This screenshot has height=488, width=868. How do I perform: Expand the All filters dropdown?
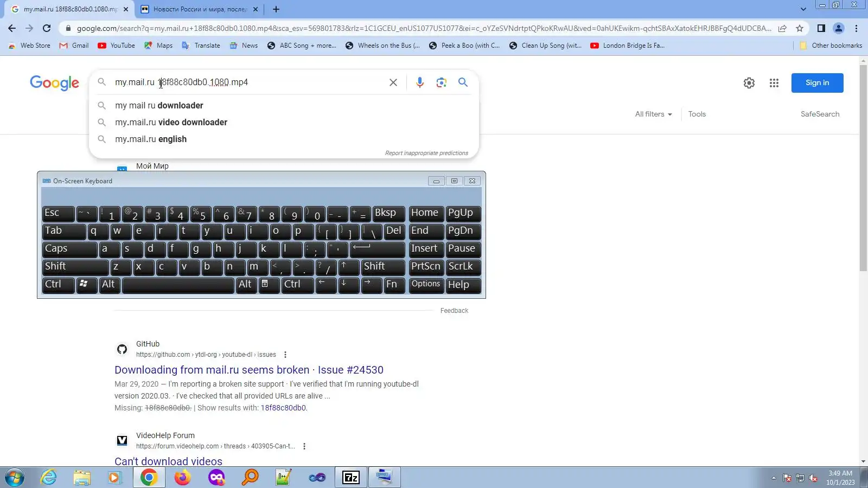click(653, 114)
